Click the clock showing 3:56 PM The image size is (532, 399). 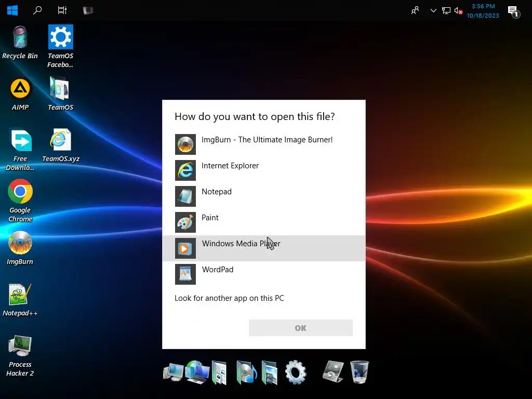point(483,11)
